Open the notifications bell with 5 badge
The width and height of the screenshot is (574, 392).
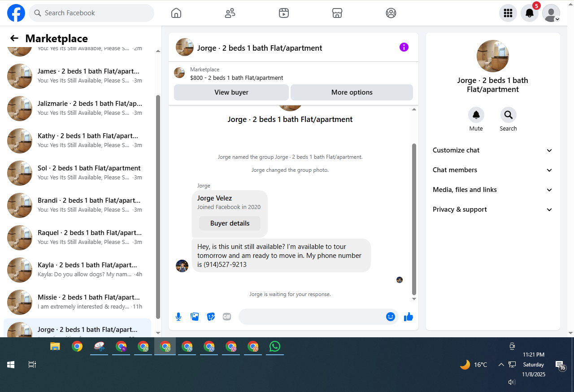click(530, 13)
